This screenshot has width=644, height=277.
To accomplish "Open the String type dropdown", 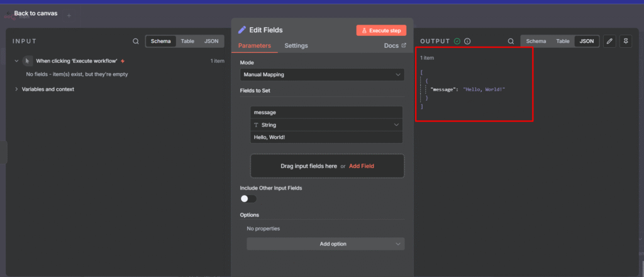I will click(x=326, y=125).
